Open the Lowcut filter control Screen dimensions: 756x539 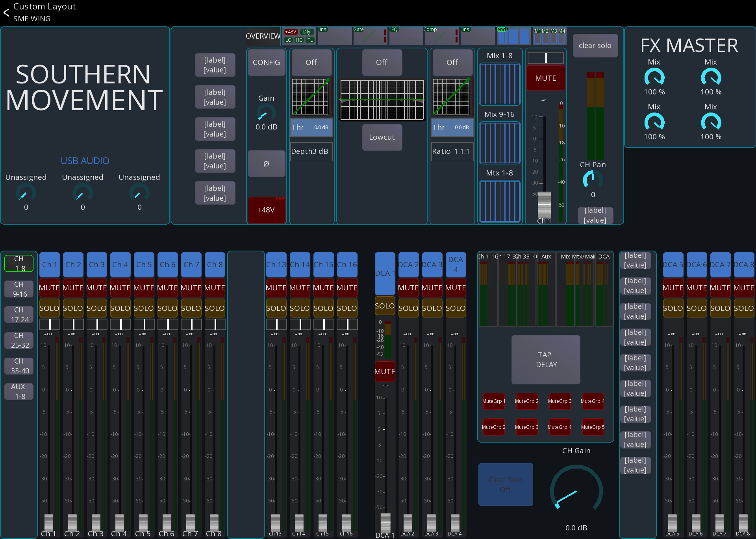coord(382,137)
